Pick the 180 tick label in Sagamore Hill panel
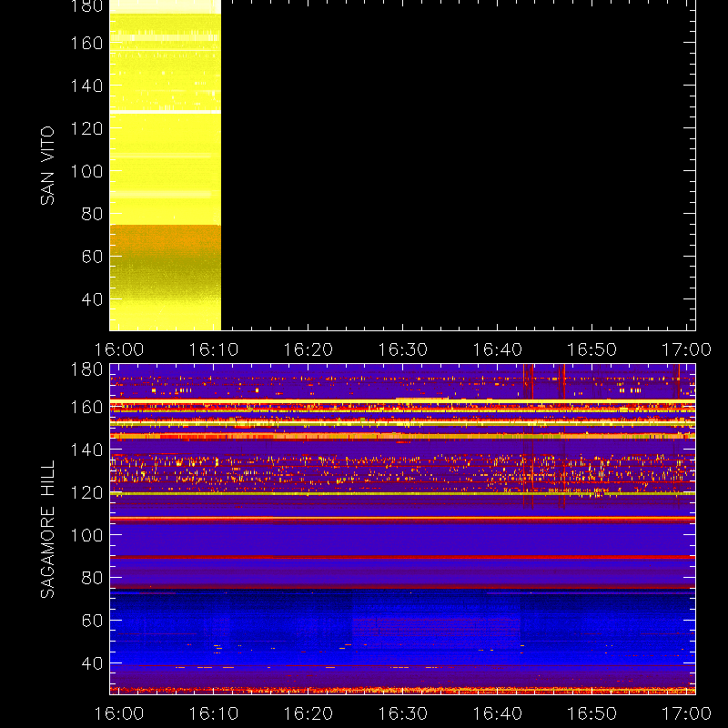This screenshot has height=728, width=728. coord(86,369)
